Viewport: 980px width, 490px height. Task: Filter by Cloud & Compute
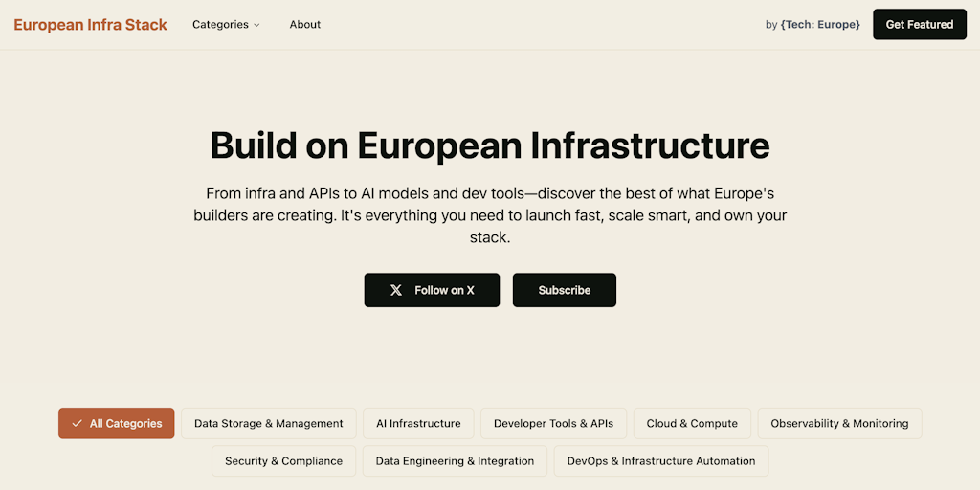tap(692, 423)
